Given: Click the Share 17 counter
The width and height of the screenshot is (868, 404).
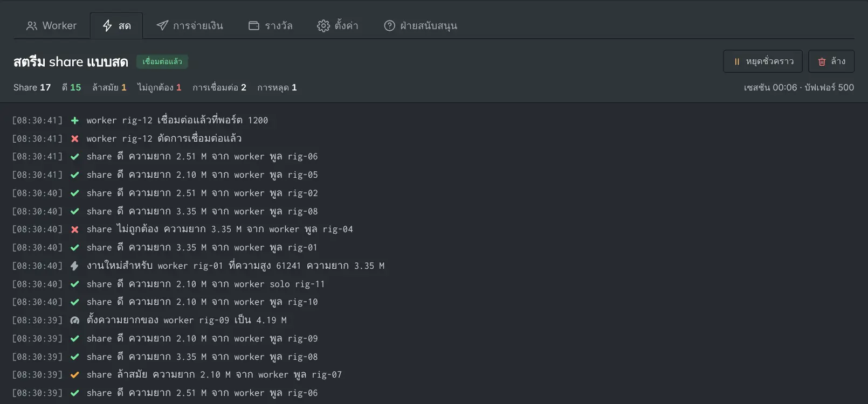Looking at the screenshot, I should (32, 87).
